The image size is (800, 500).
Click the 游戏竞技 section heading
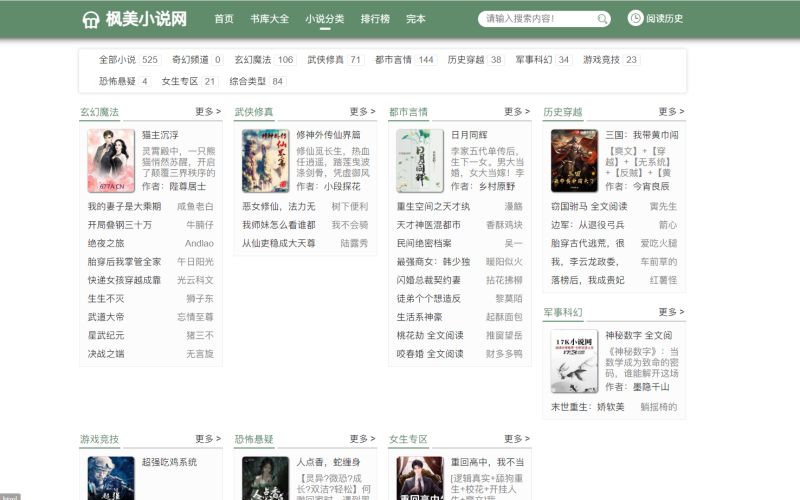pos(99,439)
